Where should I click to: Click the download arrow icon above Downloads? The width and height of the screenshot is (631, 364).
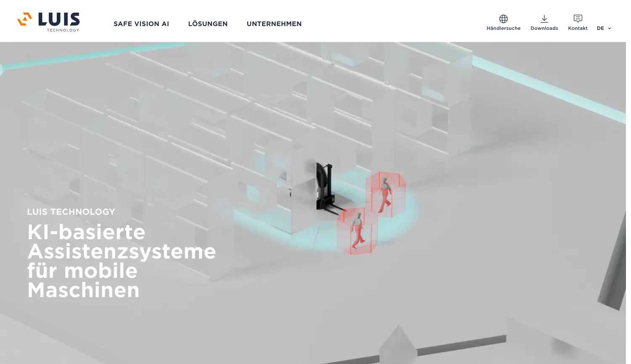tap(544, 18)
